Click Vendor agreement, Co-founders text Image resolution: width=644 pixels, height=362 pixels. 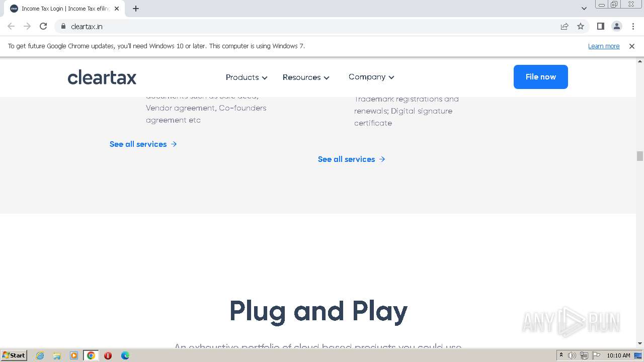click(206, 108)
